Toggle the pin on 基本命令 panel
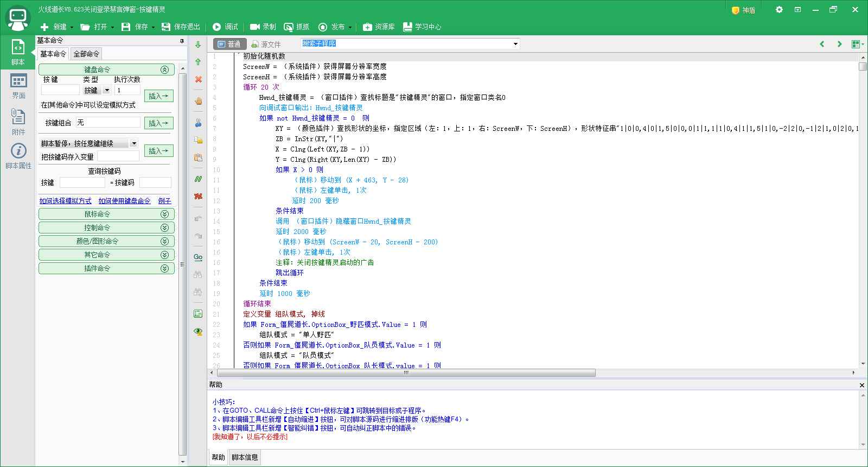The image size is (868, 467). (x=182, y=41)
